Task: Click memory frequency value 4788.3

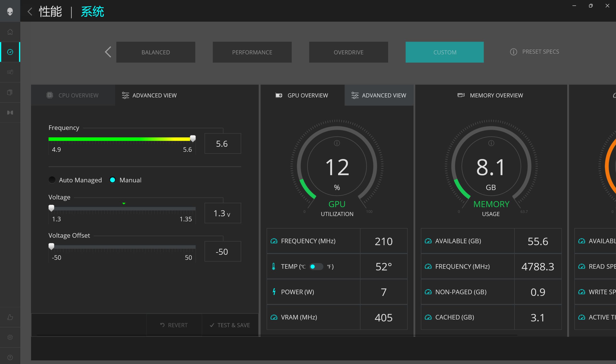Action: coord(538,267)
